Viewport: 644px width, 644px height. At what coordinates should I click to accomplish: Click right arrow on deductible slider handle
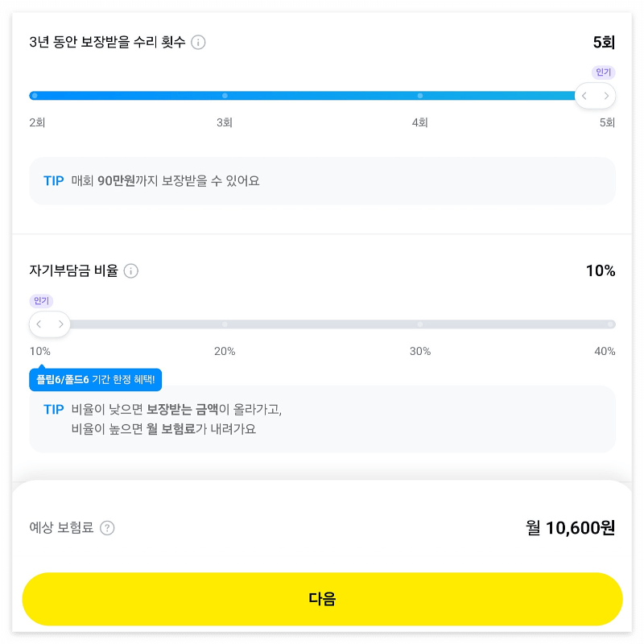point(60,324)
